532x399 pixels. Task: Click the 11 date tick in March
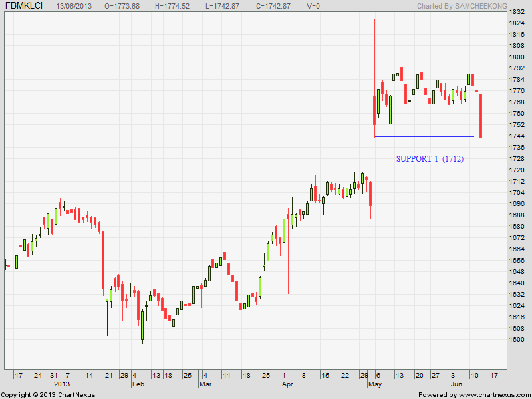pyautogui.click(x=226, y=376)
